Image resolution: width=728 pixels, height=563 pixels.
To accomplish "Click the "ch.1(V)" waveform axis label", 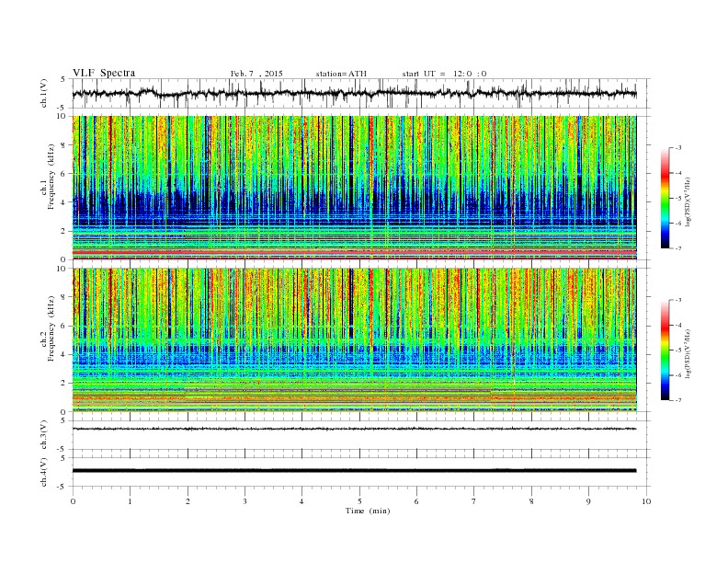I will pos(44,93).
